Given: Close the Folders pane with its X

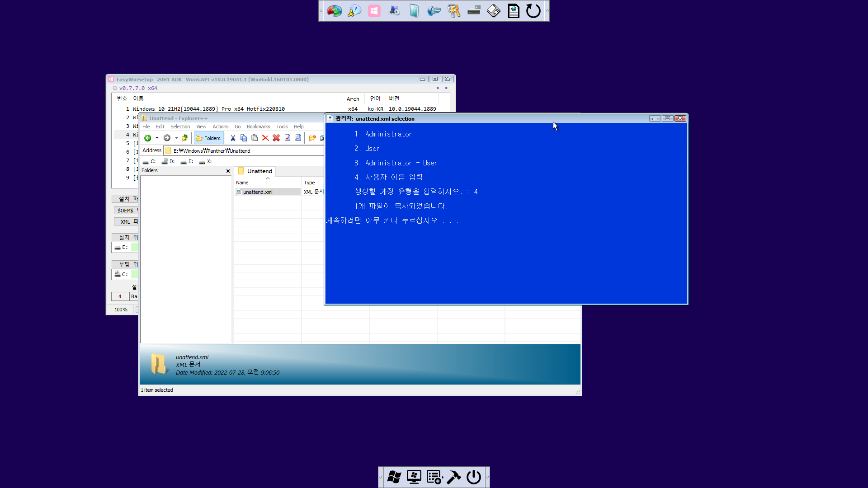Looking at the screenshot, I should pyautogui.click(x=228, y=171).
